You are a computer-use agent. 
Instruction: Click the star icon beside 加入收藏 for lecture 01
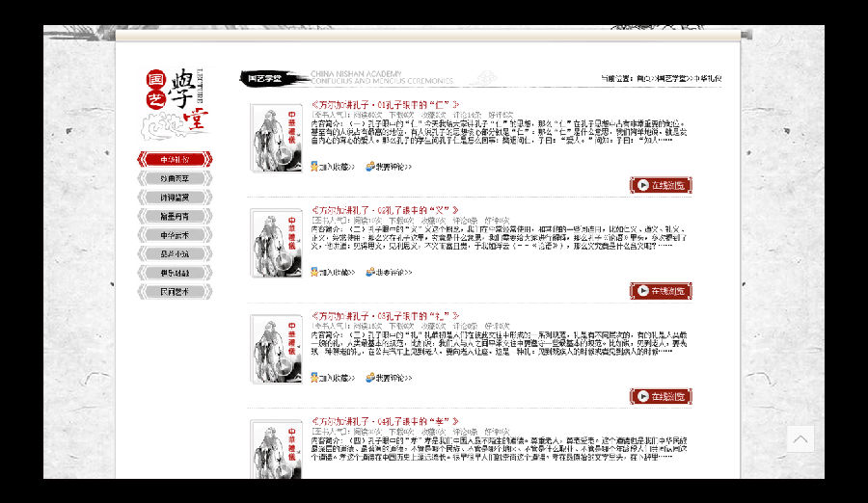(313, 166)
